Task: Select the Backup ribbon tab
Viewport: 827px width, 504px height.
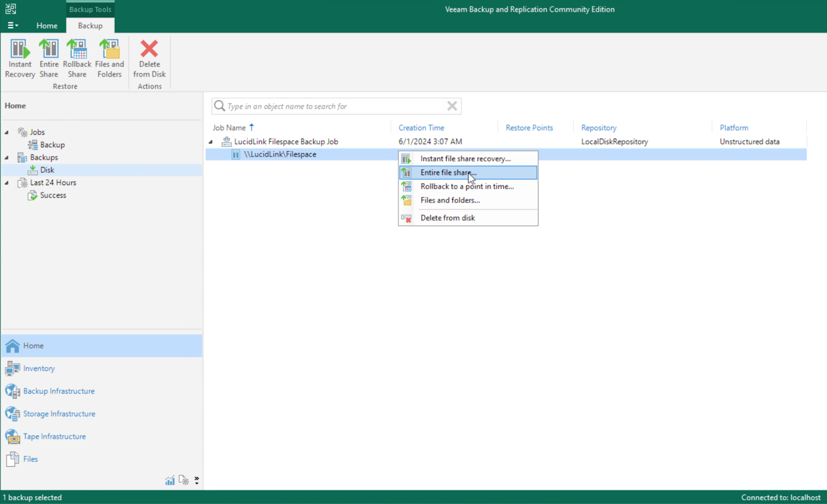Action: pyautogui.click(x=90, y=25)
